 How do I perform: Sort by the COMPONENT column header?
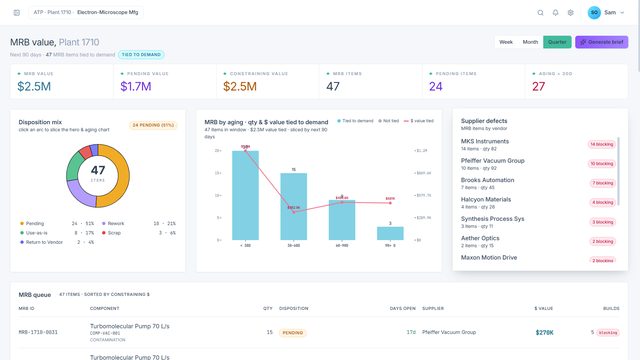(x=104, y=309)
